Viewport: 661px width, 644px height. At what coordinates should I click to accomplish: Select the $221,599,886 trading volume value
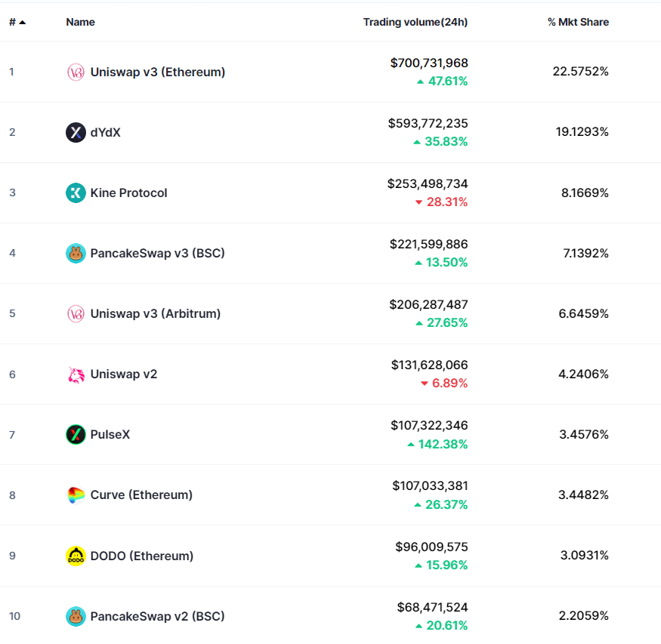429,245
